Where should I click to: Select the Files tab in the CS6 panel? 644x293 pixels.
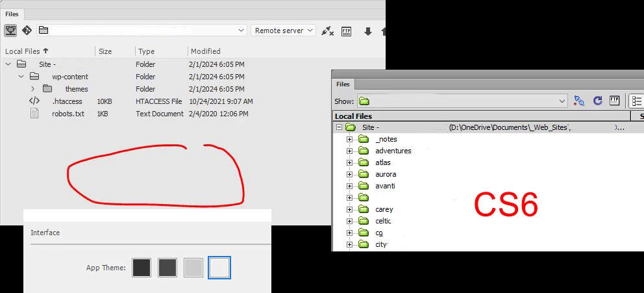343,84
